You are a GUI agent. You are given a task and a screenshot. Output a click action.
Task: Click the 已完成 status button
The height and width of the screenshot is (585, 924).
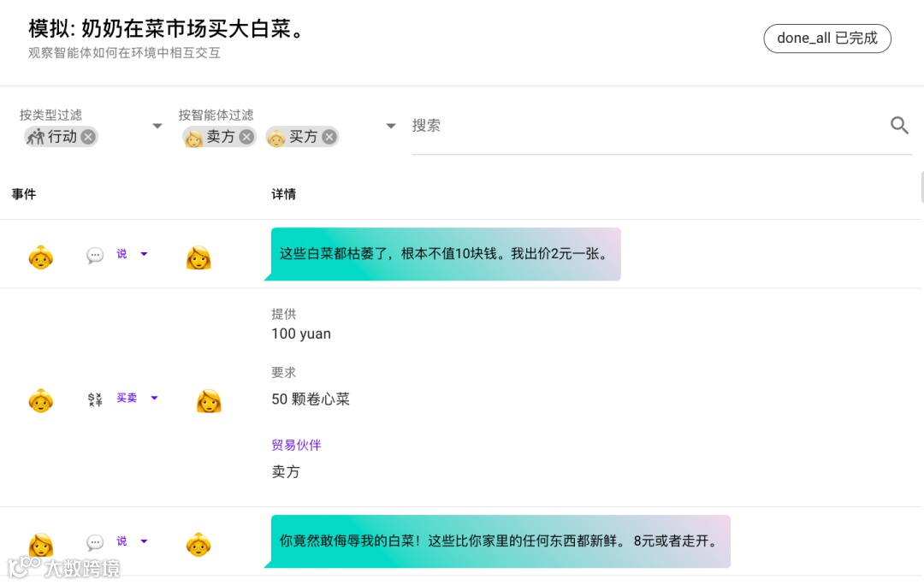827,38
